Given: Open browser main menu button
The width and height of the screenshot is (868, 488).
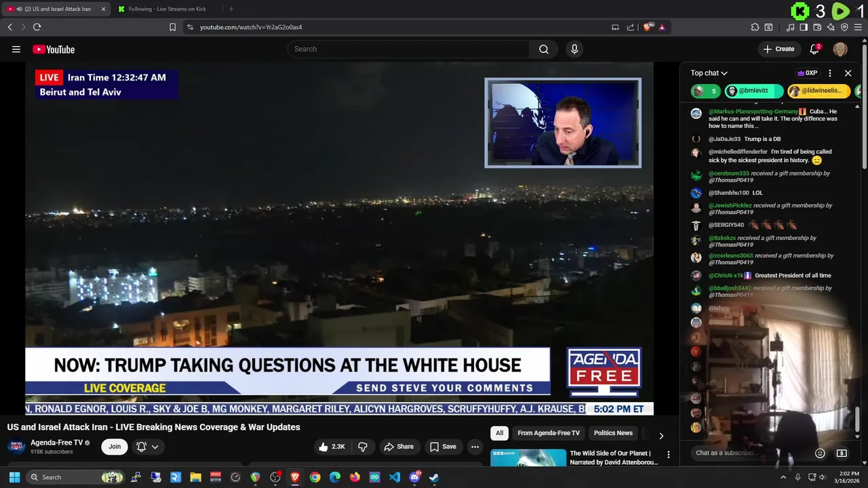Looking at the screenshot, I should pos(859,27).
